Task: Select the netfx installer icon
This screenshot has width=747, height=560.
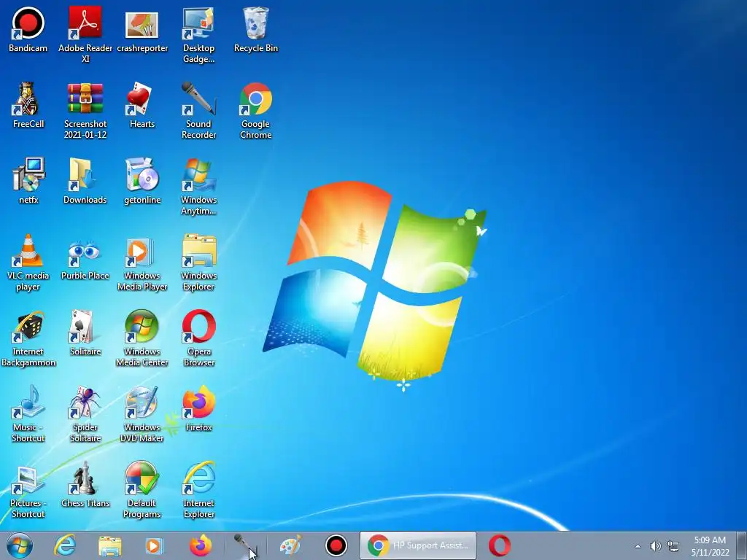Action: click(x=28, y=182)
